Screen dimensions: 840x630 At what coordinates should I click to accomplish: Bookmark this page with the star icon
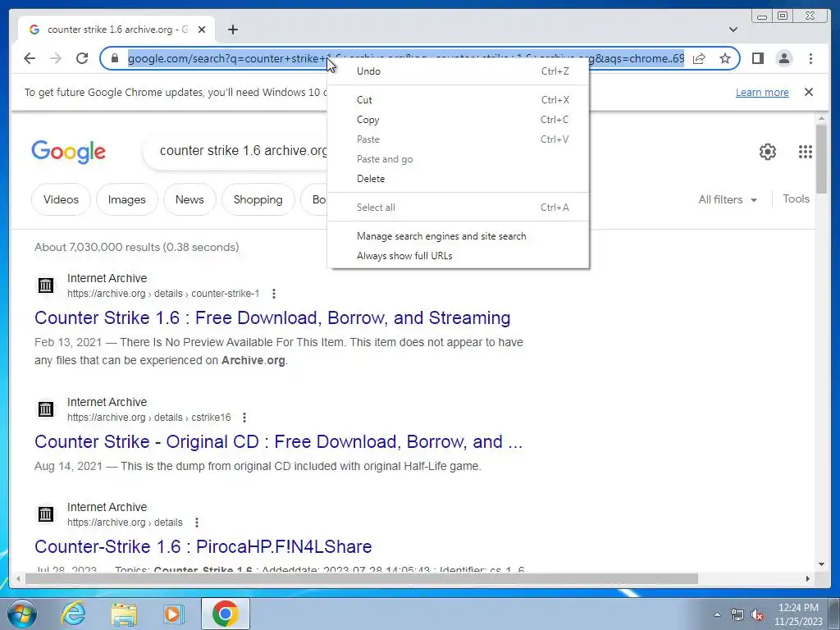[725, 58]
